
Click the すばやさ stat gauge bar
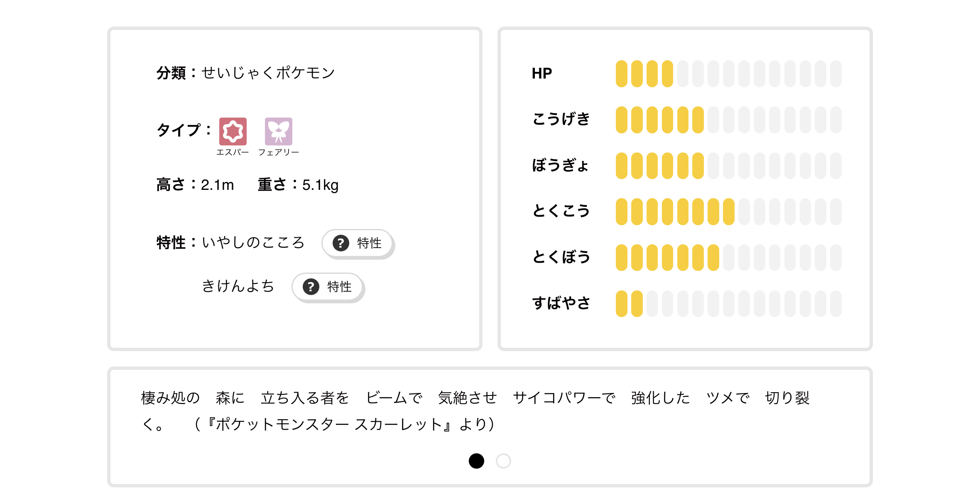click(x=728, y=304)
